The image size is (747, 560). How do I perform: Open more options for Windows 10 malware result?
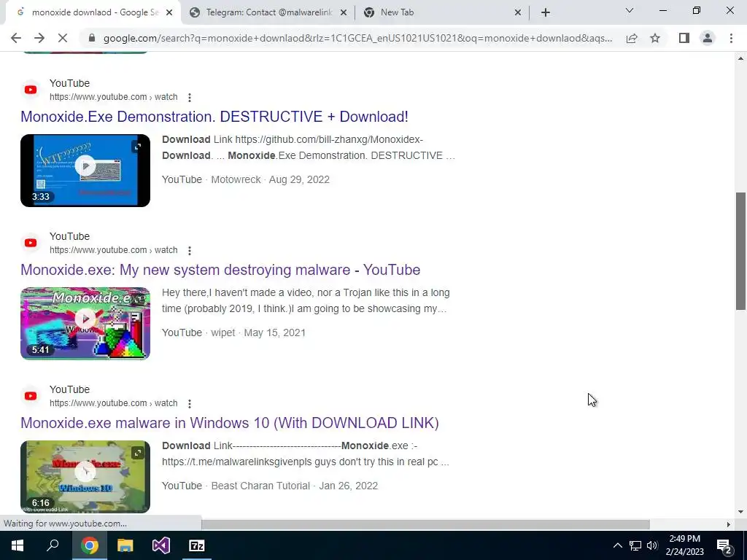(190, 404)
